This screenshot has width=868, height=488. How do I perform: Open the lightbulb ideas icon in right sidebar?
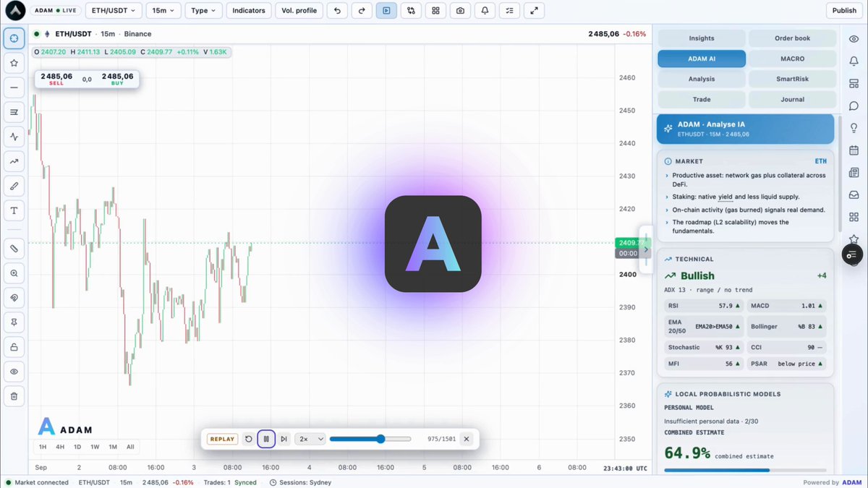coord(854,128)
